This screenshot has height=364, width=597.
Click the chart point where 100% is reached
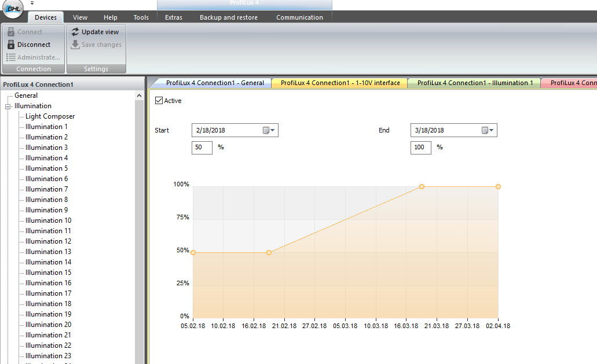coord(422,186)
